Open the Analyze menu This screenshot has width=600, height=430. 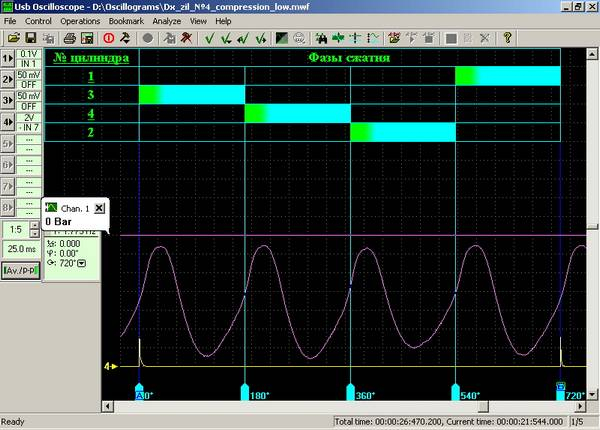169,20
